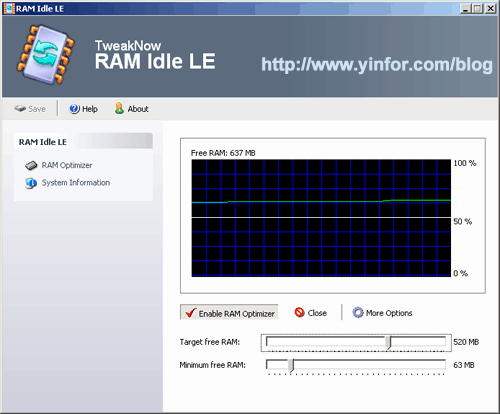Click the 50 % graph axis label
This screenshot has height=414, width=500.
[463, 221]
